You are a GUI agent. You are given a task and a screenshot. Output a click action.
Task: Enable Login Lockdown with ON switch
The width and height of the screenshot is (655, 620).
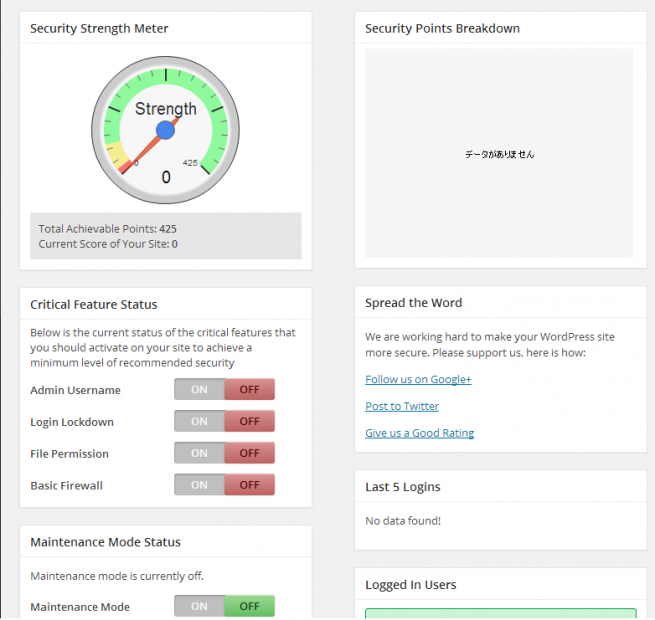coord(199,421)
